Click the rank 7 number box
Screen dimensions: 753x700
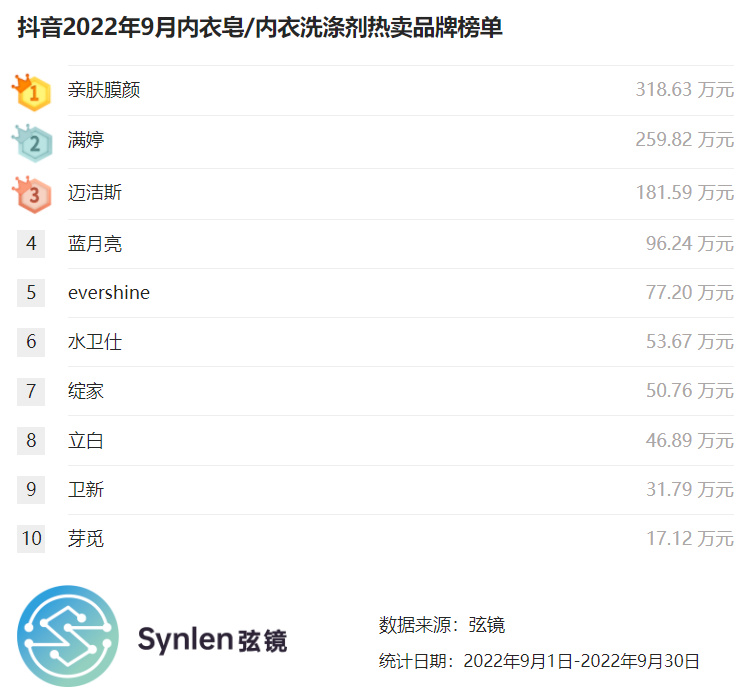pos(31,391)
